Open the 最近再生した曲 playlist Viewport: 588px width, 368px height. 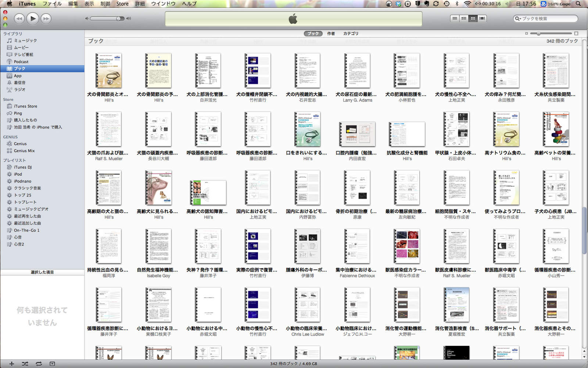tap(27, 216)
